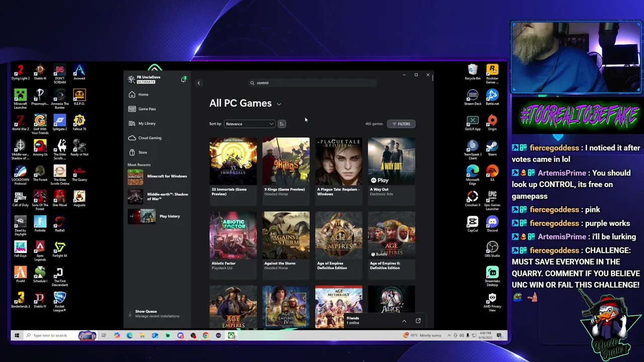Open Middle-earth: Shadow of War recent entry

tap(158, 197)
